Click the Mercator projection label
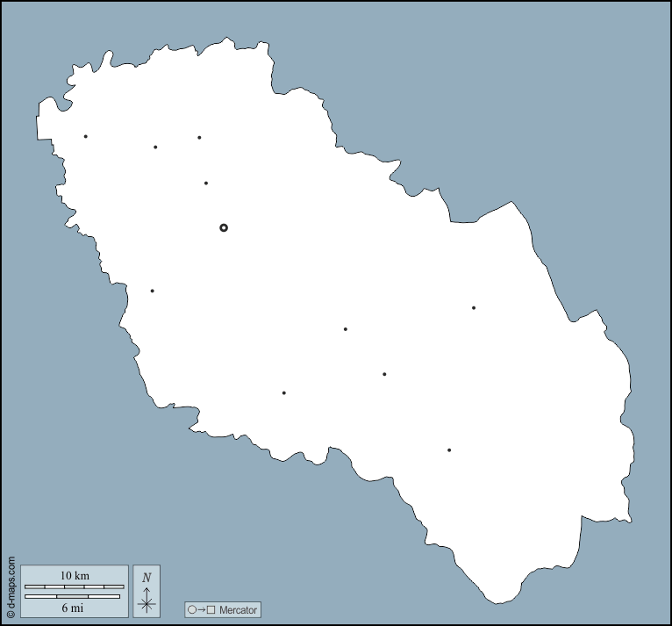Screen dimensions: 672x626 click(238, 609)
